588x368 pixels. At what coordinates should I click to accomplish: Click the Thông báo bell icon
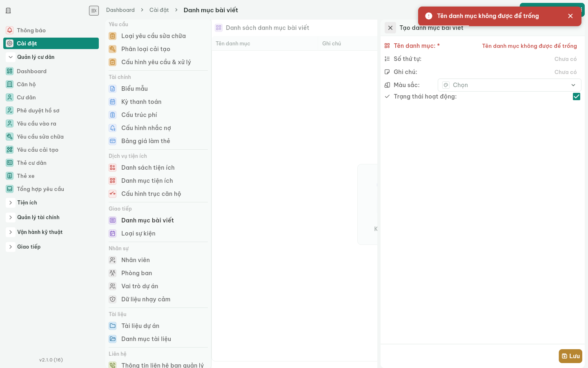(x=10, y=30)
